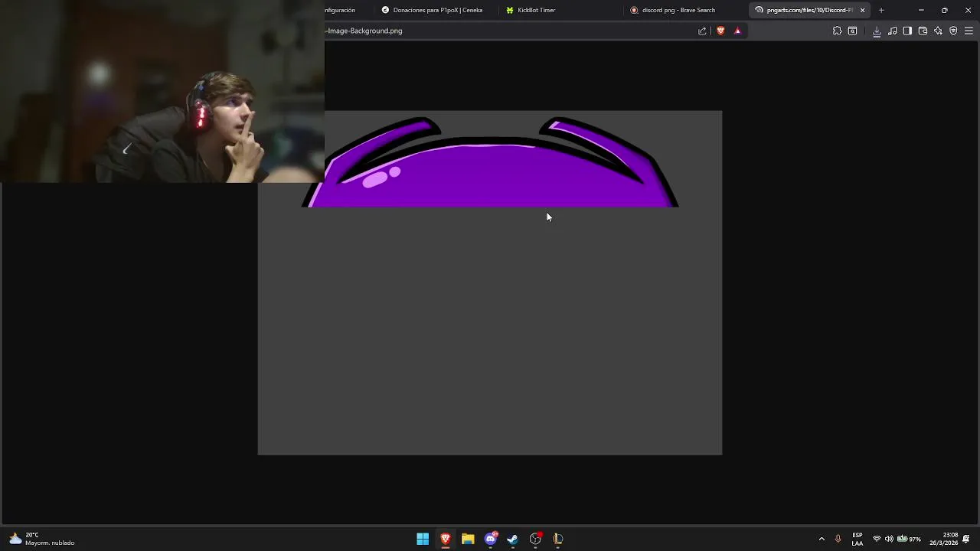Click the microphone tray icon
980x551 pixels.
(x=838, y=539)
